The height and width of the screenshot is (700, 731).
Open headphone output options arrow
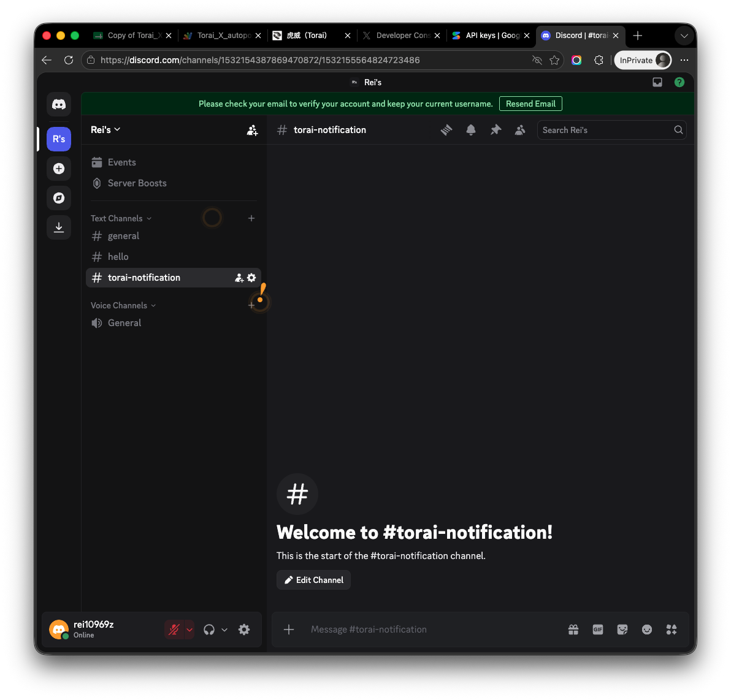[224, 630]
